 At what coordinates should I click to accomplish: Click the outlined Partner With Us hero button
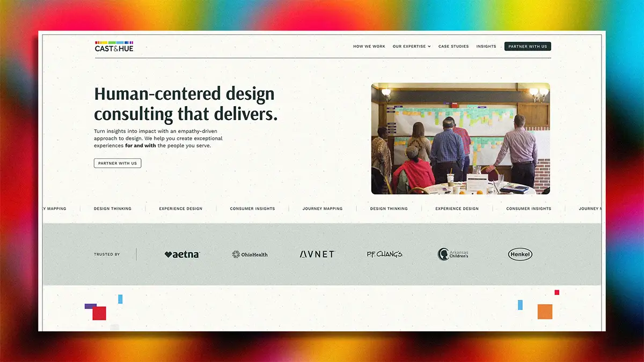click(x=118, y=163)
